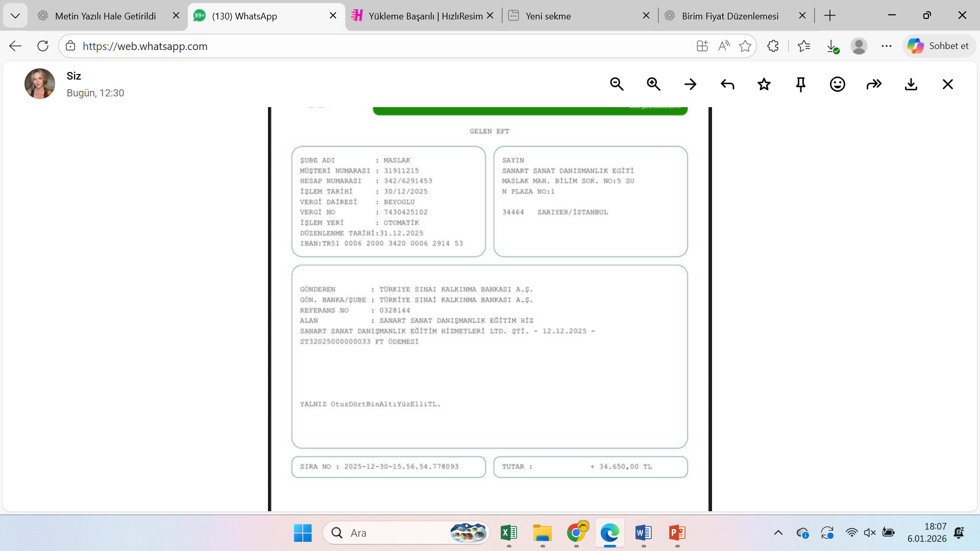This screenshot has width=980, height=551.
Task: Reply to the image message
Action: coord(727,84)
